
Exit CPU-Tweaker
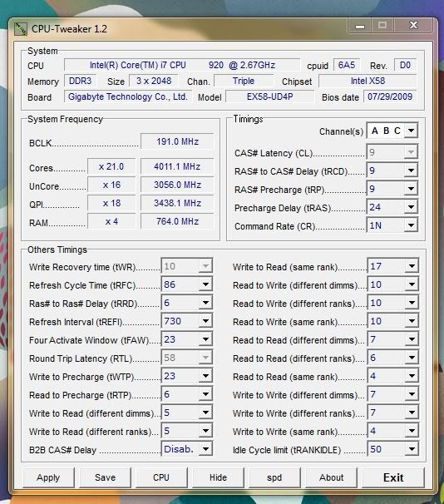tap(393, 477)
